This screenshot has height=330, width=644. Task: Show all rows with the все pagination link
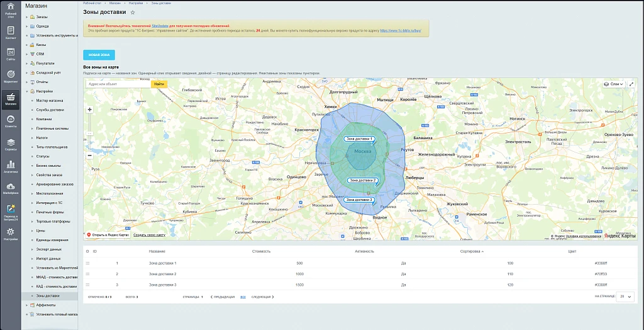click(243, 297)
